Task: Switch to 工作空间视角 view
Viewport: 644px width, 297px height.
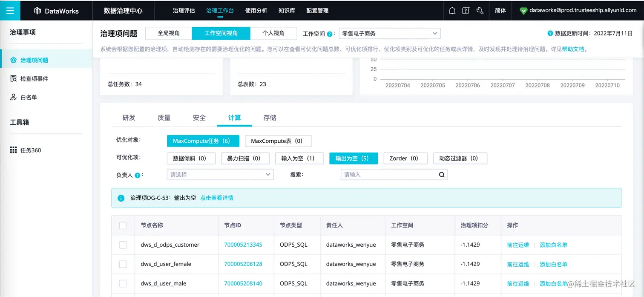Action: [221, 33]
